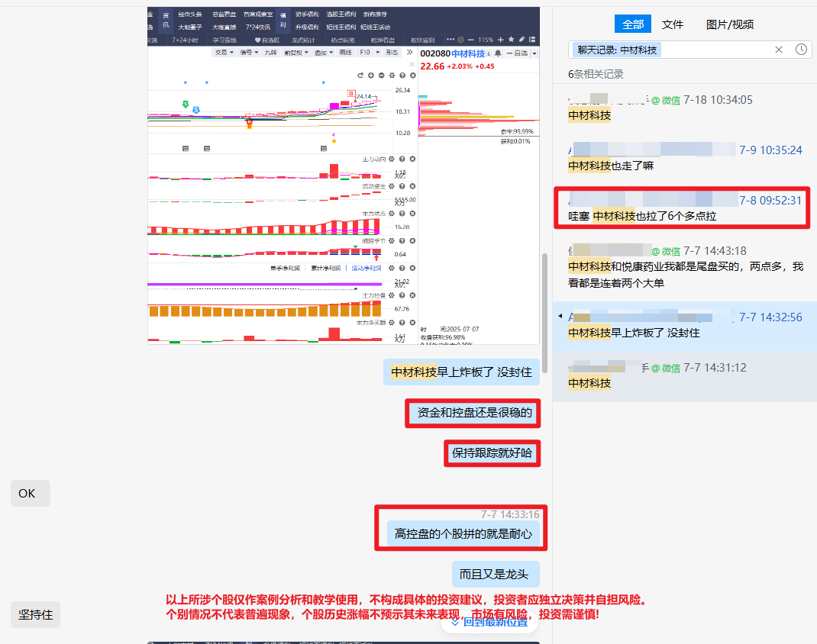Select chat bubble 中材科技早上炸板了 没封住
Viewport: 817px width, 644px height.
point(462,372)
